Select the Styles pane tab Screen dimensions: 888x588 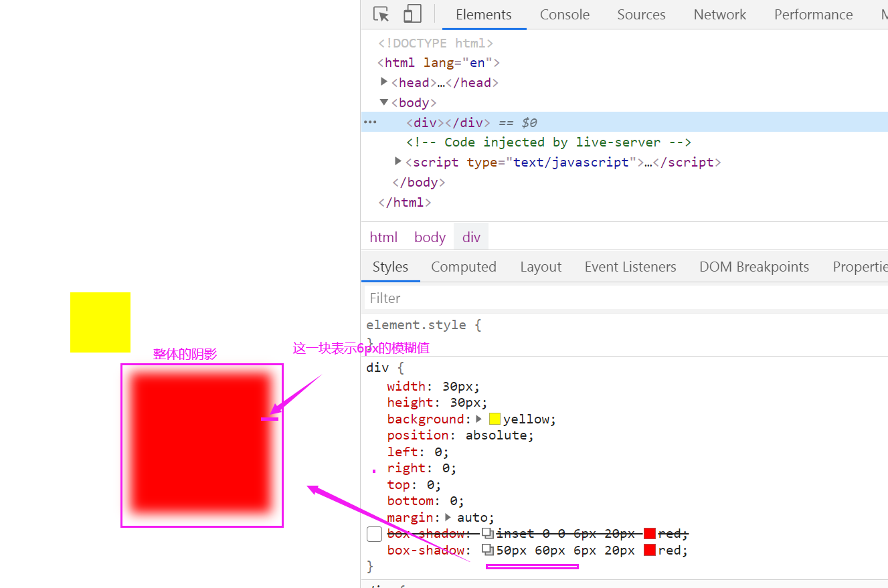390,267
